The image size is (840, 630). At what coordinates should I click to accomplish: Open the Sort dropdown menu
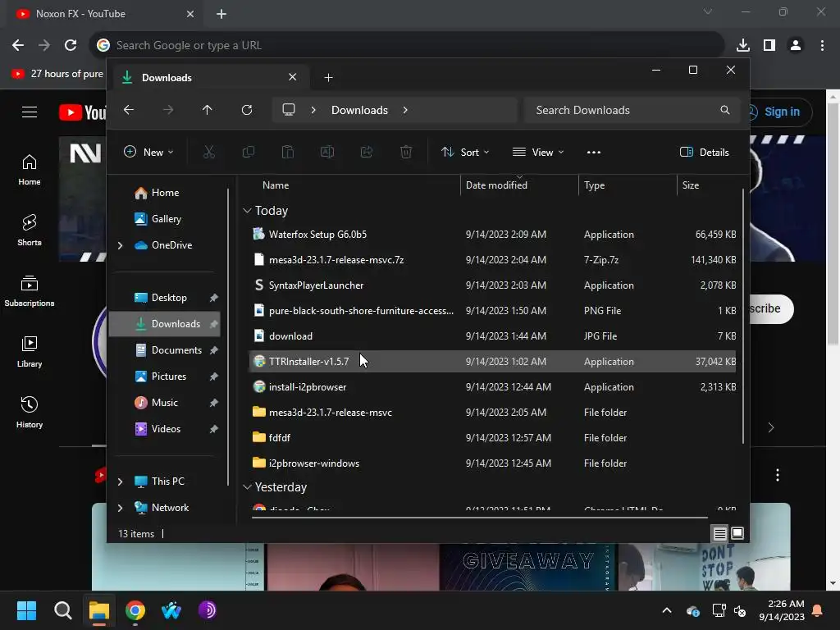pyautogui.click(x=465, y=152)
